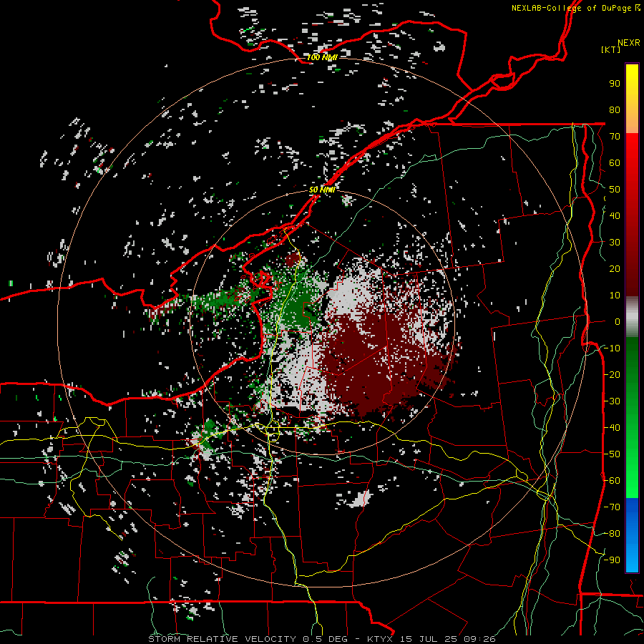The height and width of the screenshot is (644, 644).
Task: Select the 20 value on velocity scale
Action: point(615,268)
